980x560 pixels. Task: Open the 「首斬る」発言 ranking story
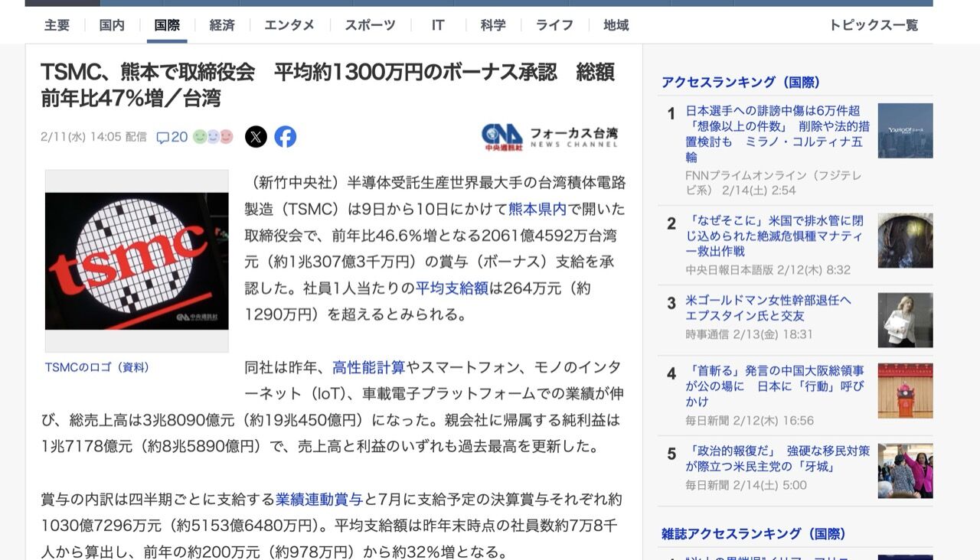[x=775, y=386]
